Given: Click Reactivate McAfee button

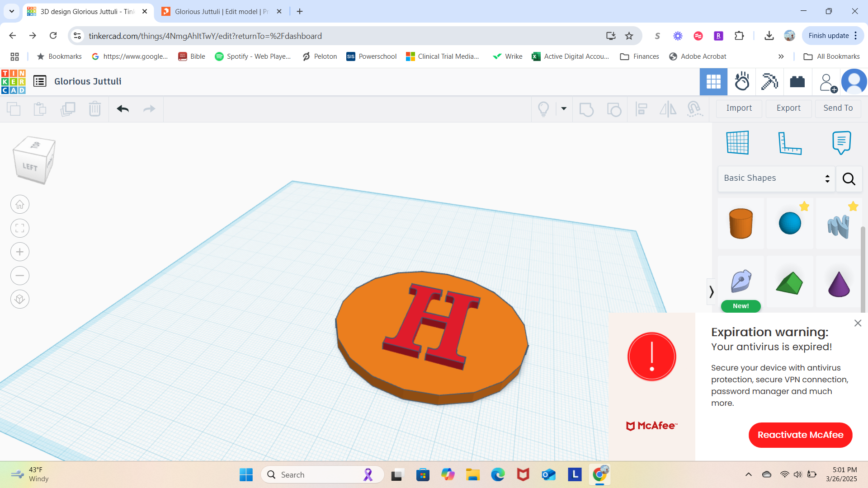Looking at the screenshot, I should (x=800, y=435).
